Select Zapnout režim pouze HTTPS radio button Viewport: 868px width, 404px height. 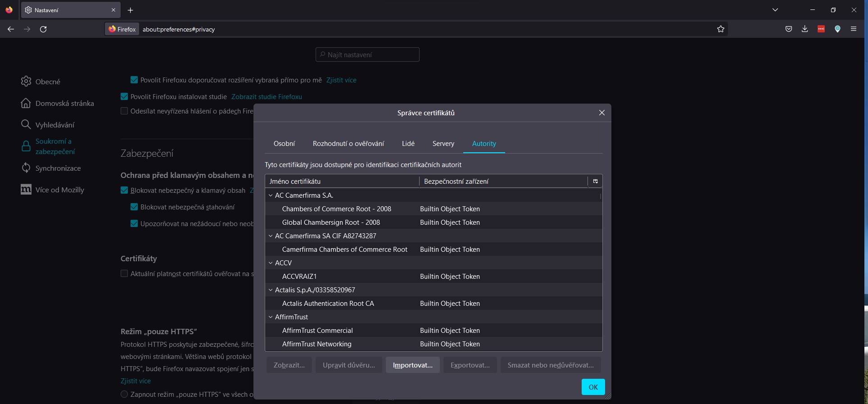tap(124, 394)
